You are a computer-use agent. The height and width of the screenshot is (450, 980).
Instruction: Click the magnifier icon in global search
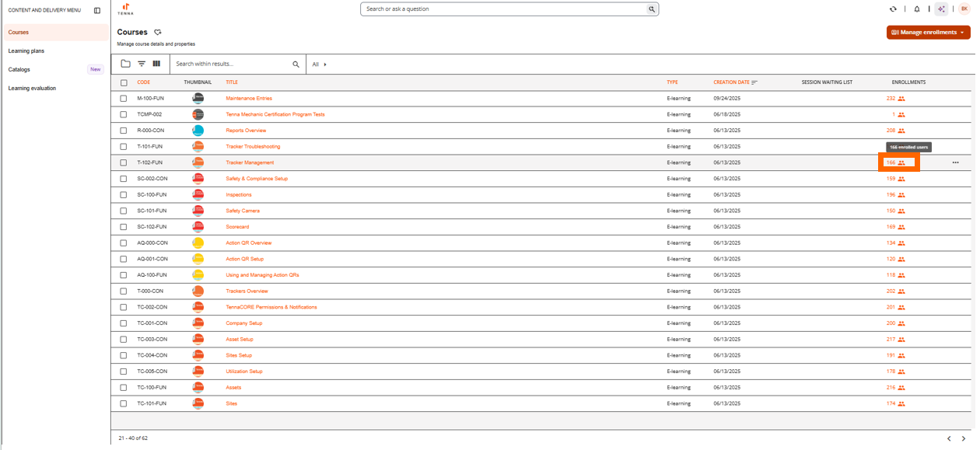[x=652, y=9]
